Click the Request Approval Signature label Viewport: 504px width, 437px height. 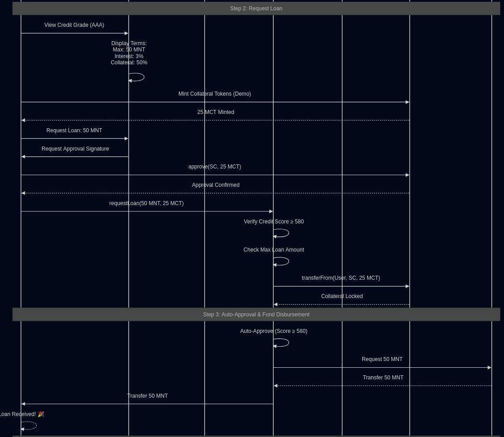pyautogui.click(x=75, y=149)
